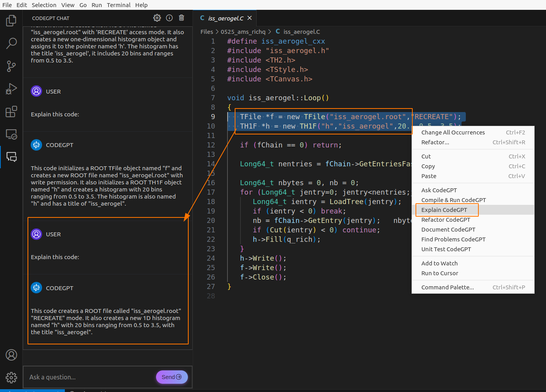Open the CodeGPT Chat view icon
546x392 pixels.
pyautogui.click(x=11, y=157)
